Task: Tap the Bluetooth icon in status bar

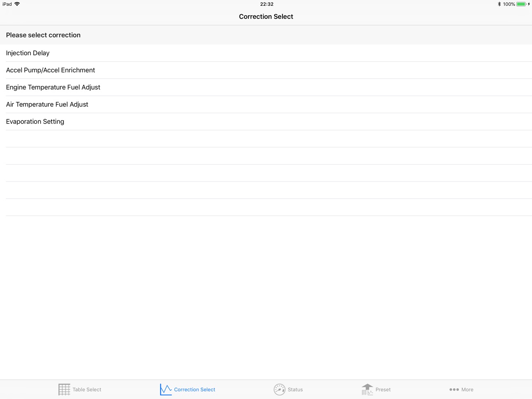Action: pyautogui.click(x=499, y=4)
